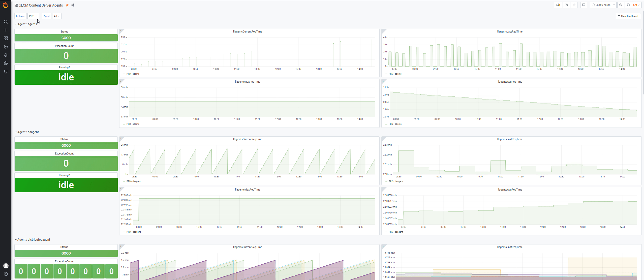644x280 pixels.
Task: Toggle PRD - agents legend series in llagentsLastReqTime
Action: 395,74
